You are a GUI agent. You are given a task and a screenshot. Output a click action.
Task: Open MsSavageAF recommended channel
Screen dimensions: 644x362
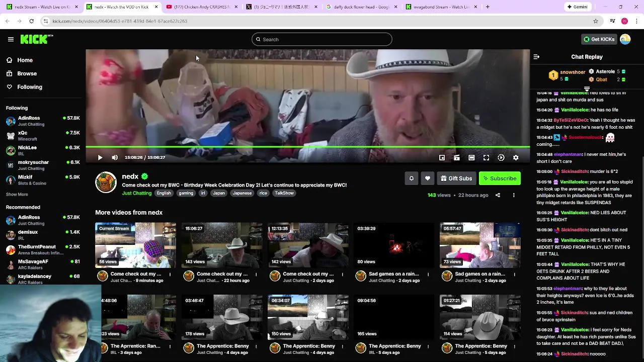[43, 264]
